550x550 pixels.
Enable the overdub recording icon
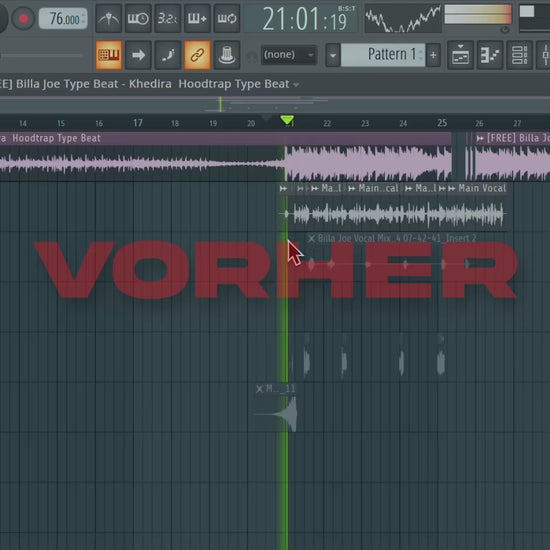[197, 18]
